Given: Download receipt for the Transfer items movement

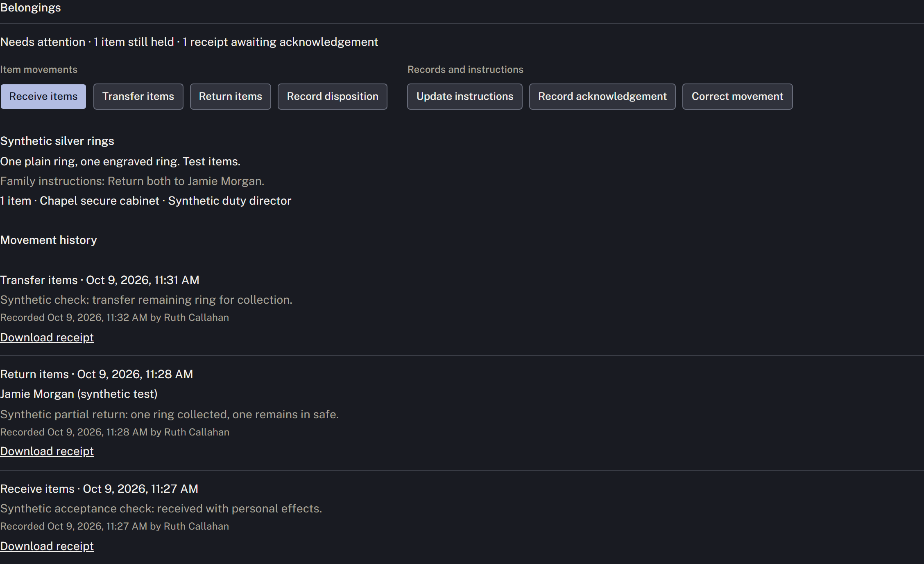Looking at the screenshot, I should click(47, 337).
